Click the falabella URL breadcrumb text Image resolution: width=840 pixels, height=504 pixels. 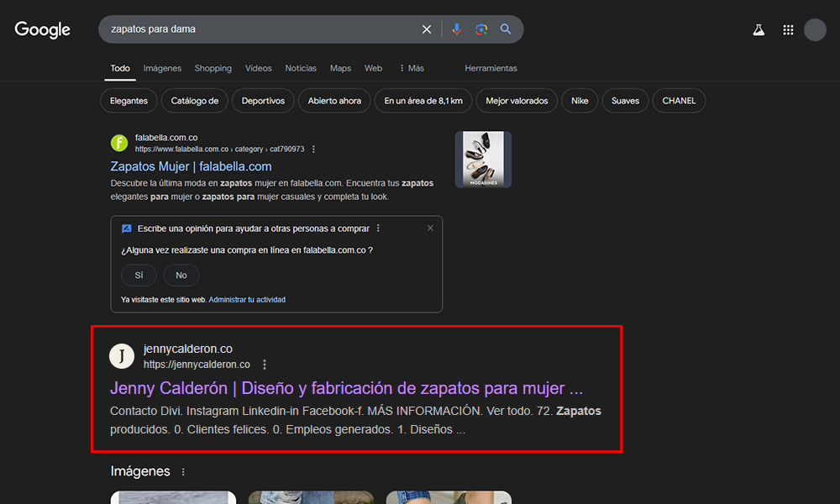219,150
